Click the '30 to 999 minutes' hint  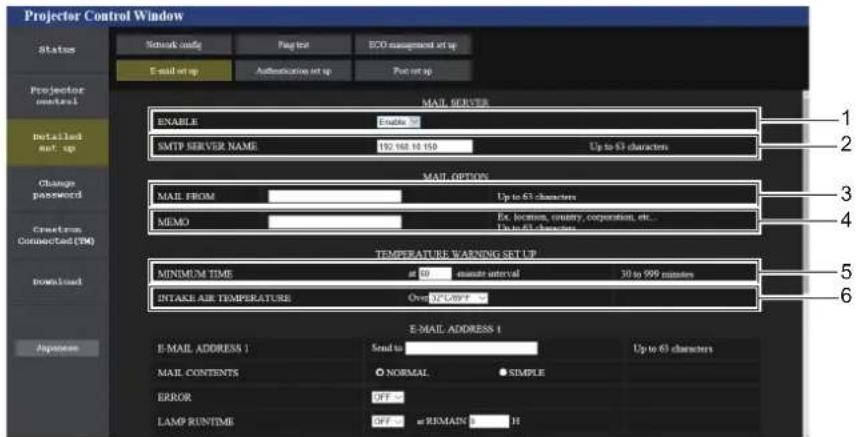657,274
